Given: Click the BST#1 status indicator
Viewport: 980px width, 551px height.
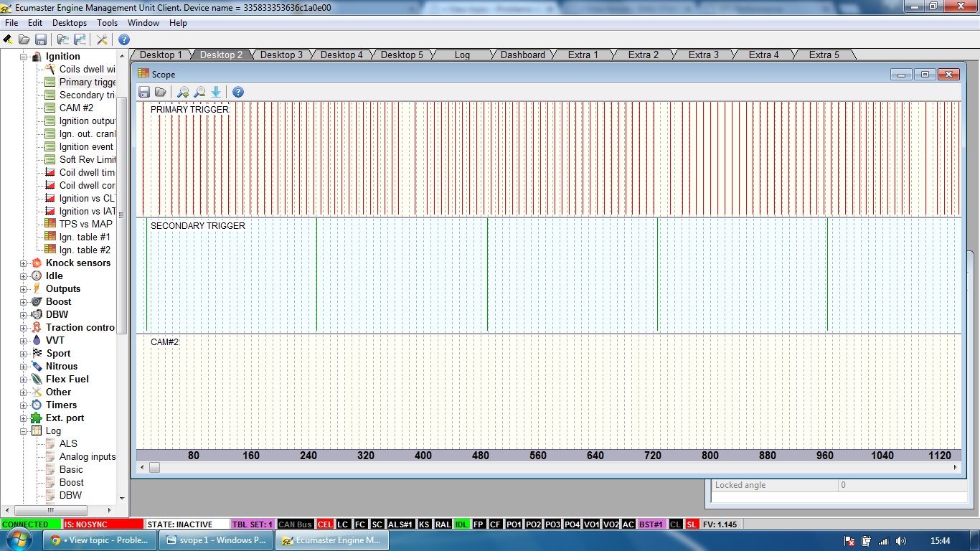Looking at the screenshot, I should point(651,524).
